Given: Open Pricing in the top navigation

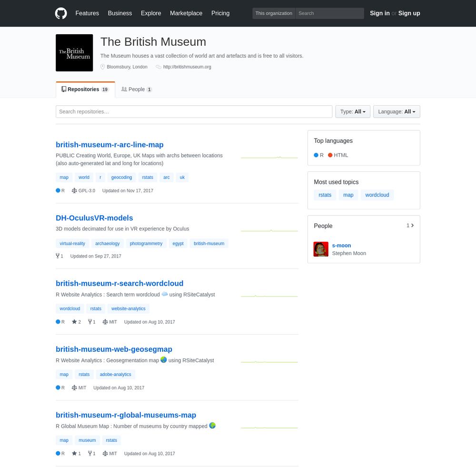Looking at the screenshot, I should pyautogui.click(x=220, y=13).
